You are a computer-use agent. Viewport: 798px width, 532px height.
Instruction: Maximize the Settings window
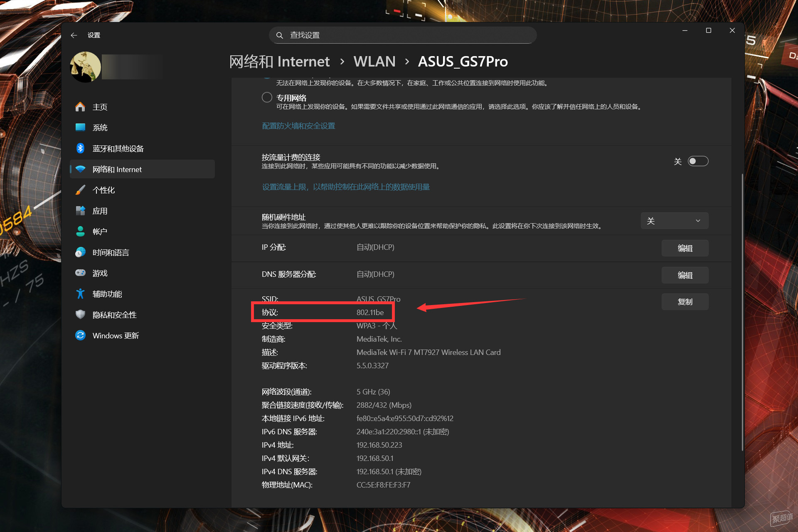click(x=709, y=31)
